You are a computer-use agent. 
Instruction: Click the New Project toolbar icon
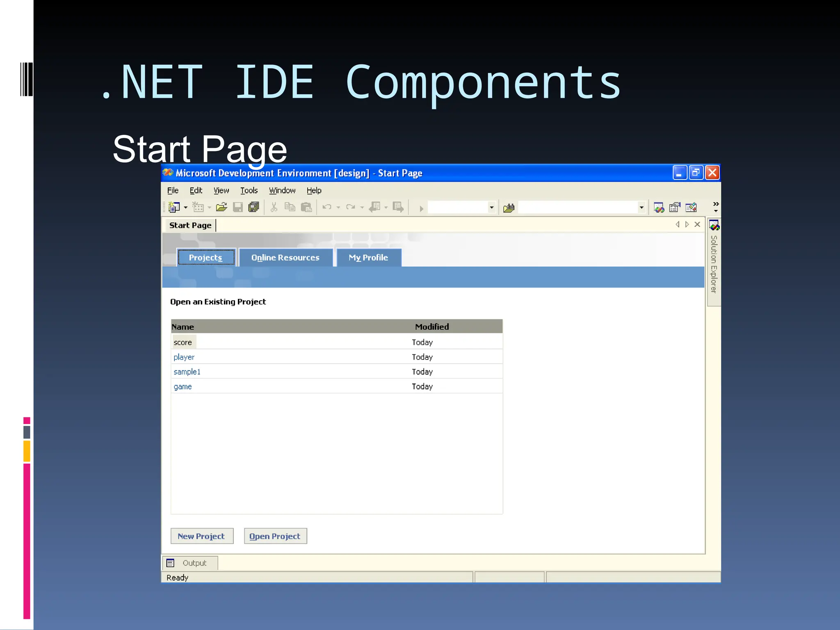(174, 208)
